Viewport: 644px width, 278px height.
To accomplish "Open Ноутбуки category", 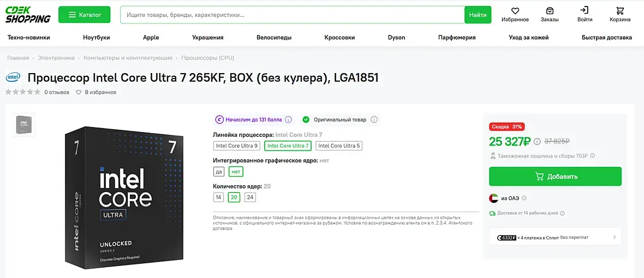I will tap(97, 37).
